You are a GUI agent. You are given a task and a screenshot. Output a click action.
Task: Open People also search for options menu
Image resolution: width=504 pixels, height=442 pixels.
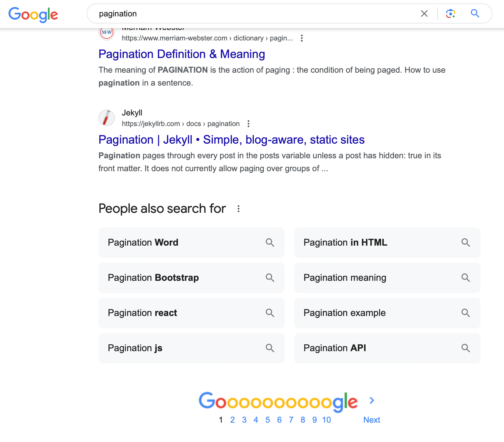[x=239, y=209]
